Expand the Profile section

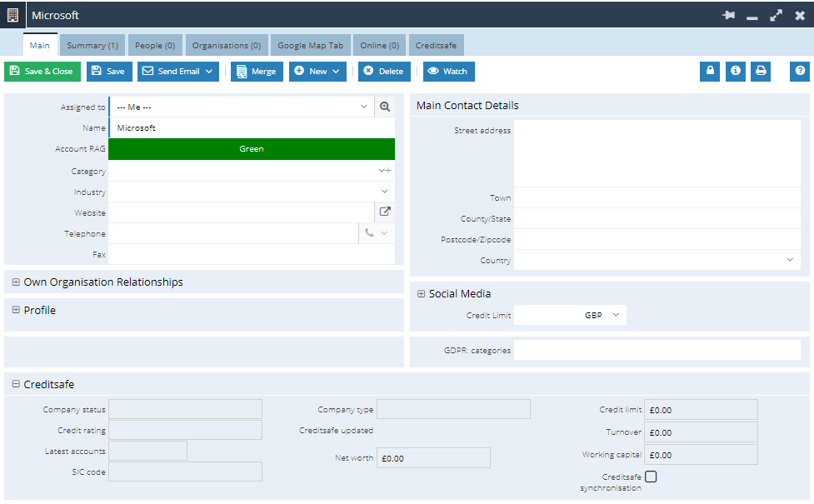[16, 309]
